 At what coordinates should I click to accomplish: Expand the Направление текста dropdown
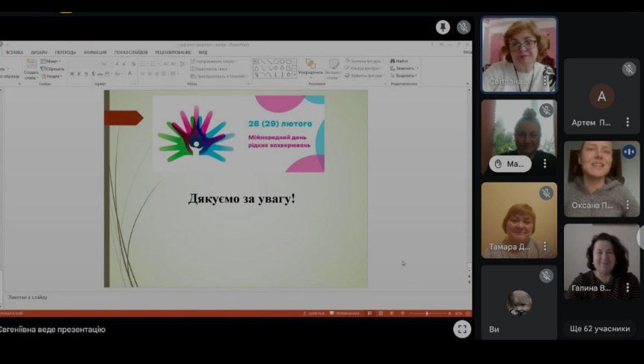[x=214, y=61]
